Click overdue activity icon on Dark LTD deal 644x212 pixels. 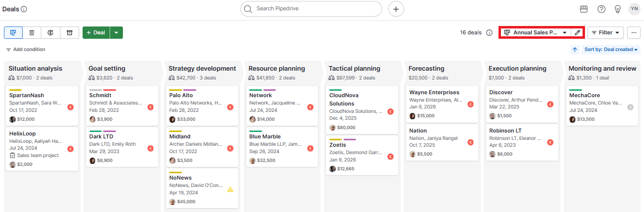150,149
